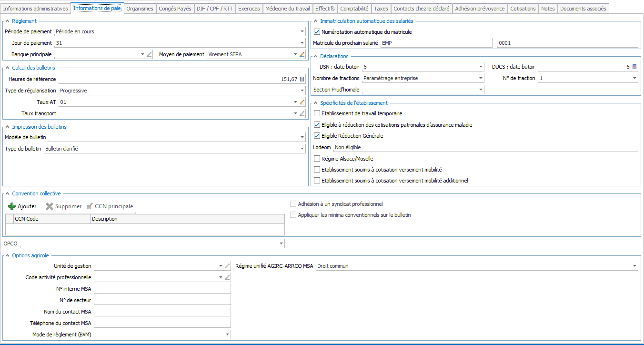Click pencil beside Code activité professionnelle
This screenshot has width=644, height=345.
227,277
